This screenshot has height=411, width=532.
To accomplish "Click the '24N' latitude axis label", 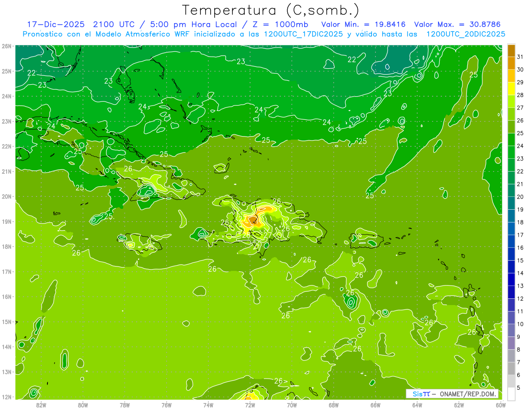I will click(7, 96).
